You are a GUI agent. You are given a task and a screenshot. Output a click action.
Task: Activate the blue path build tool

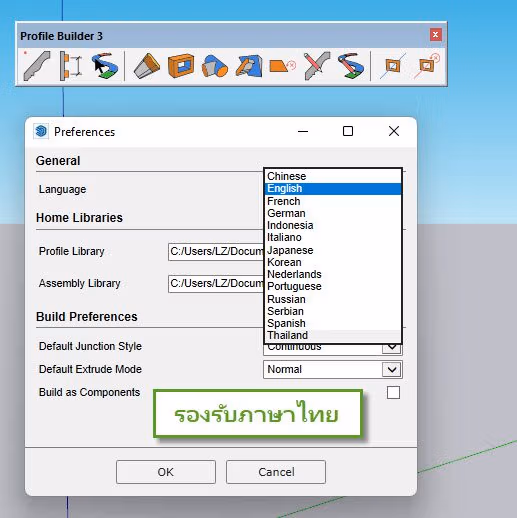coord(105,66)
